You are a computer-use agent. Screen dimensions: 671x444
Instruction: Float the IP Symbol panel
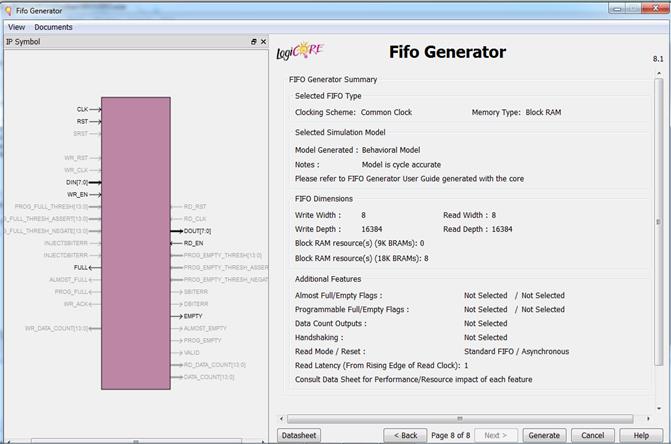(x=253, y=41)
